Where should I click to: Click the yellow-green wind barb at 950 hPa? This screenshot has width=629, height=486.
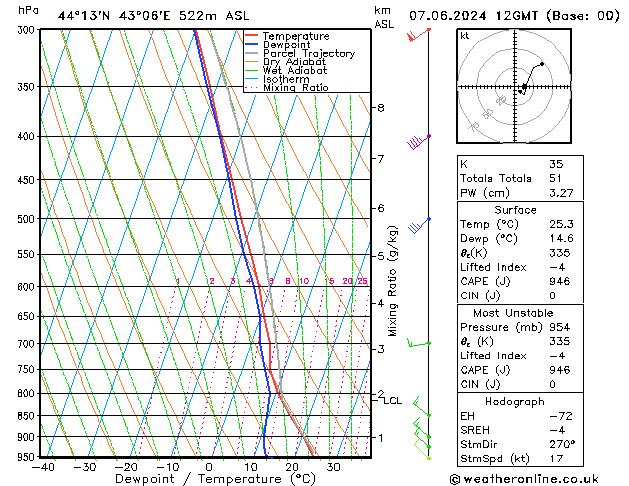[422, 449]
